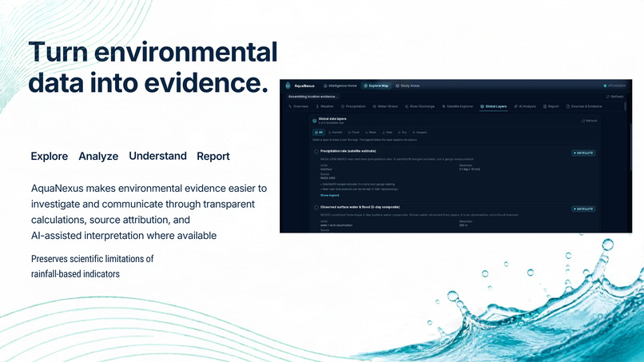Click SATELLITE badge on Observed surface water layer
Image resolution: width=644 pixels, height=362 pixels.
(583, 209)
